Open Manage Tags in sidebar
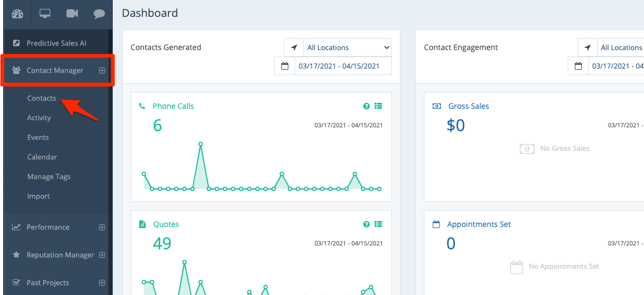The image size is (644, 295). coord(48,176)
